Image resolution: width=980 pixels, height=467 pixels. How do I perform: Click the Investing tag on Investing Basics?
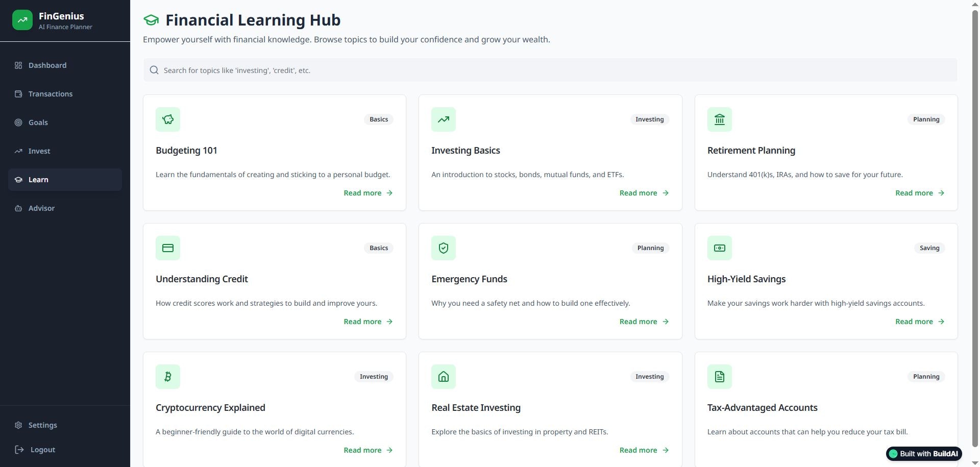pos(650,119)
